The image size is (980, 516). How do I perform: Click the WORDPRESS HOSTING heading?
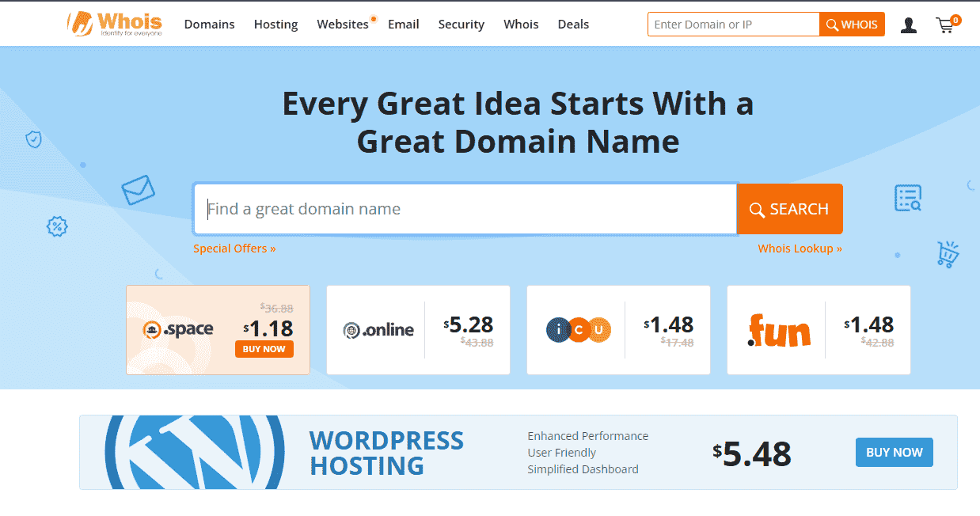coord(386,453)
